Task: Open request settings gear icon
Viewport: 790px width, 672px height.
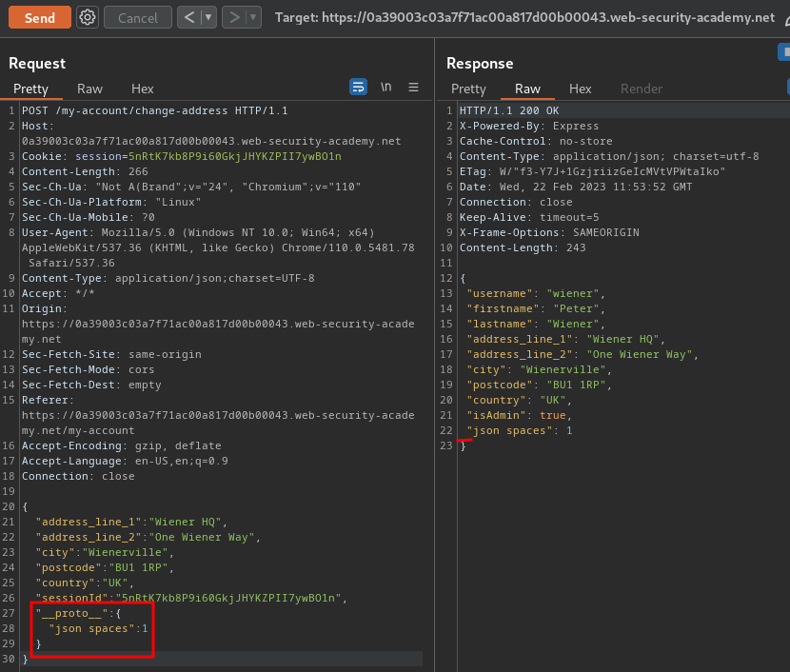Action: pos(88,18)
